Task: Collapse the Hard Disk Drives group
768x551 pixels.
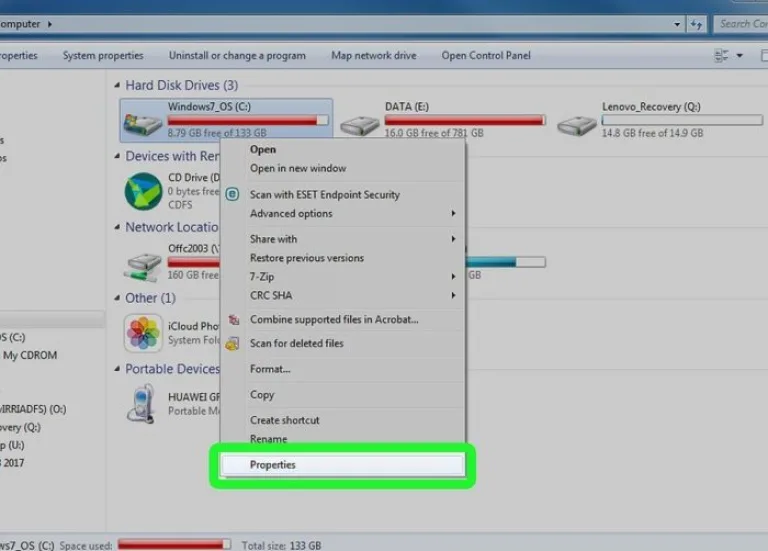Action: tap(117, 85)
